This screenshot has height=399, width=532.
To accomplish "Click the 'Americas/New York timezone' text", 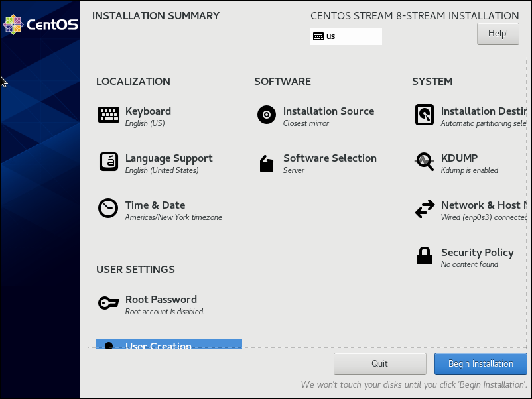I will click(x=173, y=217).
